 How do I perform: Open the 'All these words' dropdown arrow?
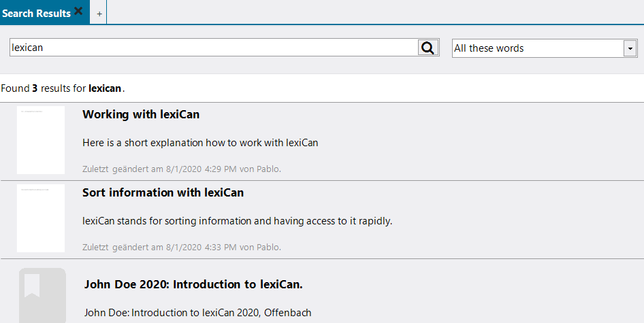630,48
